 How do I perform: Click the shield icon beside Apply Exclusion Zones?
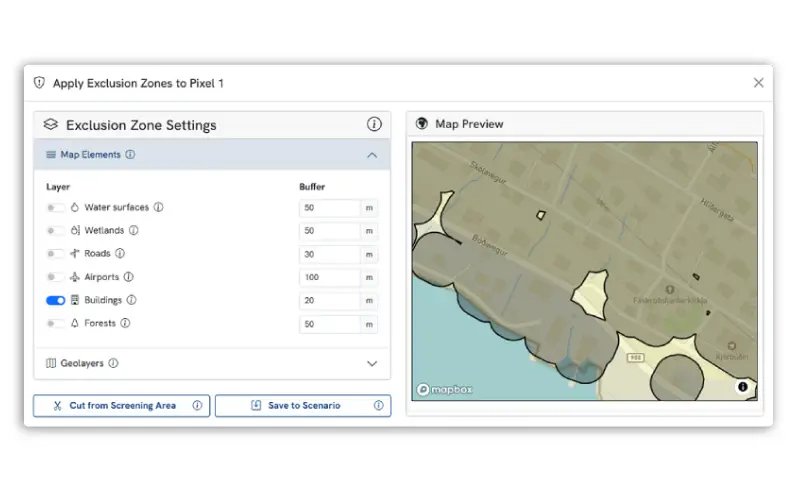(x=39, y=83)
